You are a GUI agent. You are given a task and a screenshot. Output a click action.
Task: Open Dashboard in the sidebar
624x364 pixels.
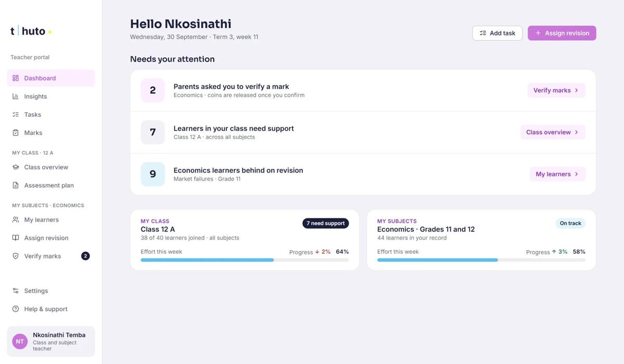(x=51, y=78)
